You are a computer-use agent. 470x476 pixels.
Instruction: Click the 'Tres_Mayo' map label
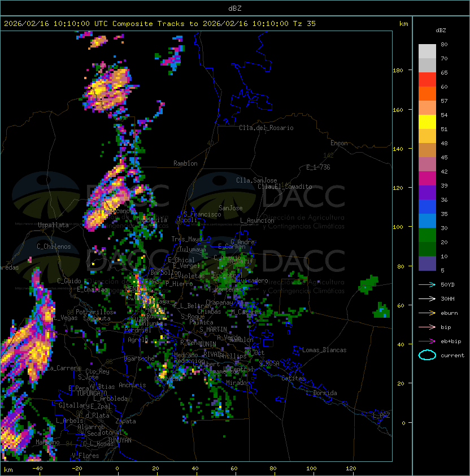186,239
